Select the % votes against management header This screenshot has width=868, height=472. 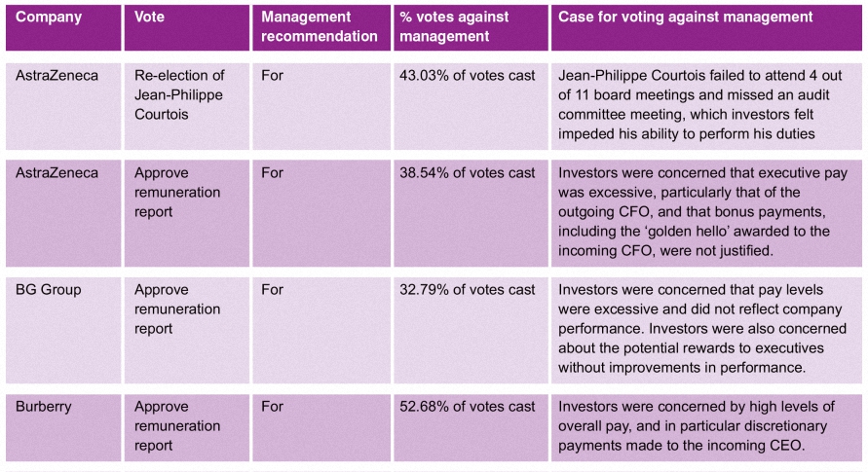pos(471,27)
